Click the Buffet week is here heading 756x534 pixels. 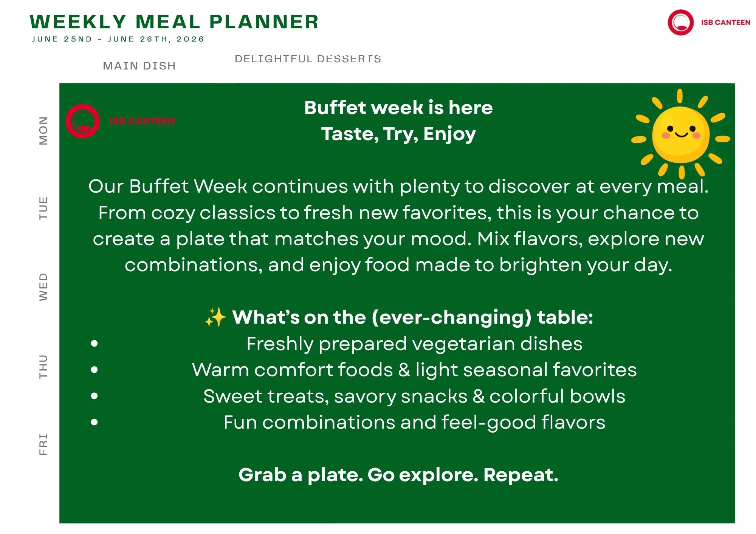coord(398,108)
